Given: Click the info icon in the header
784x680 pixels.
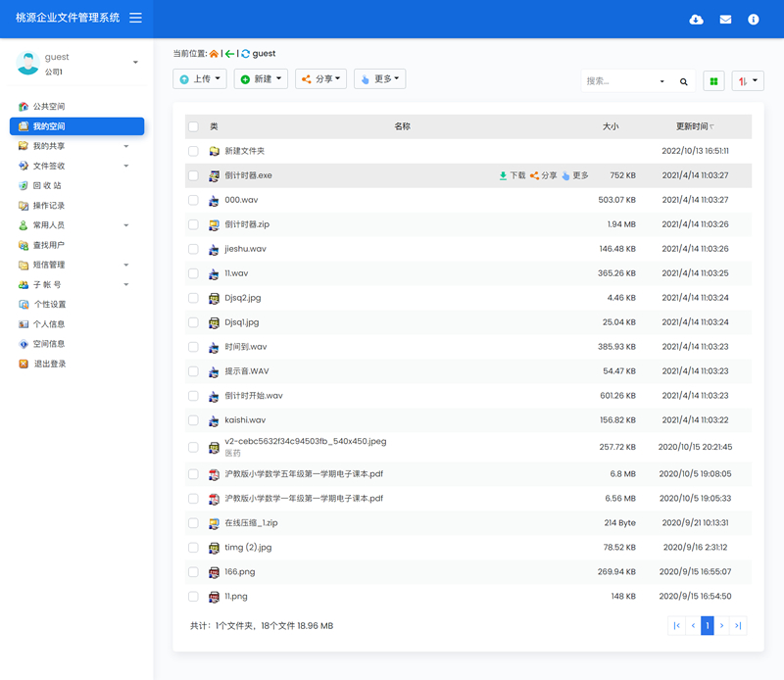Looking at the screenshot, I should [x=753, y=19].
